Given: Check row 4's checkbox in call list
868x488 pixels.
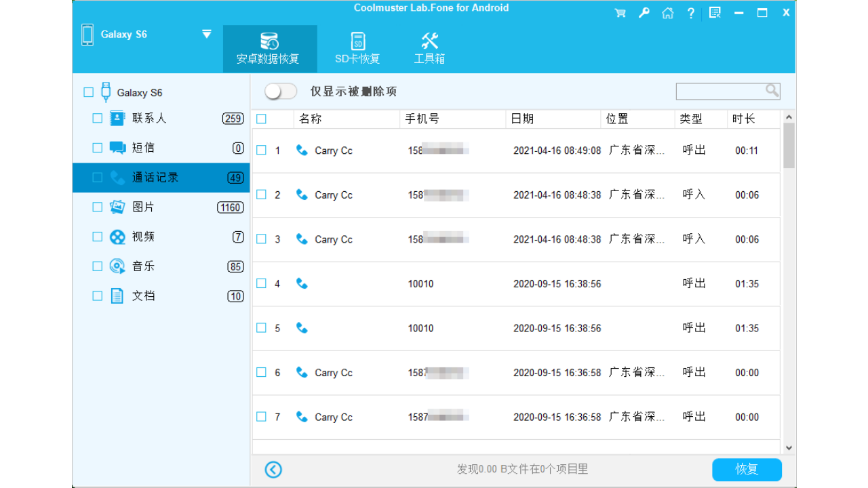Looking at the screenshot, I should click(x=260, y=283).
